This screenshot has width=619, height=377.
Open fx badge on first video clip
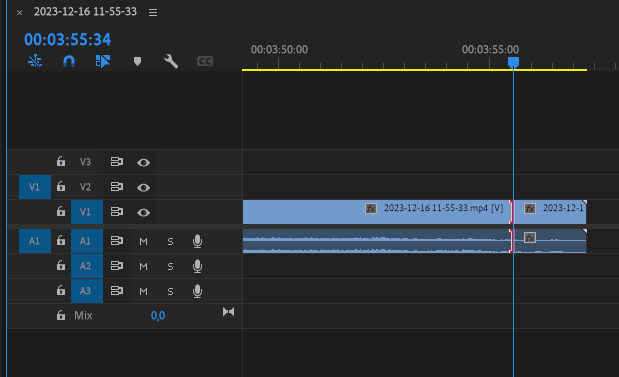371,208
